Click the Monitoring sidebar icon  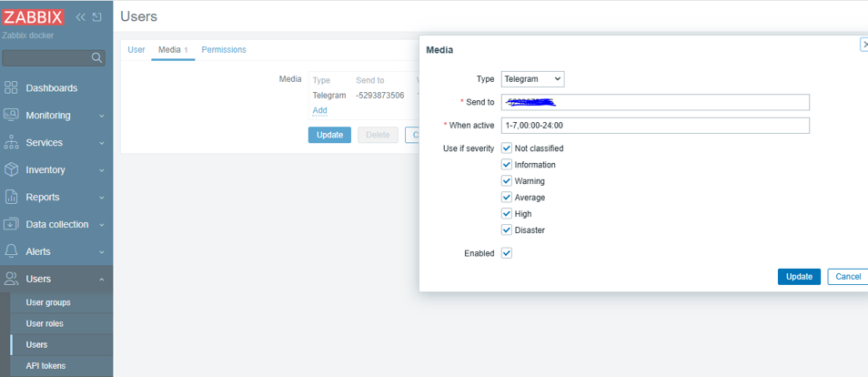pyautogui.click(x=11, y=116)
